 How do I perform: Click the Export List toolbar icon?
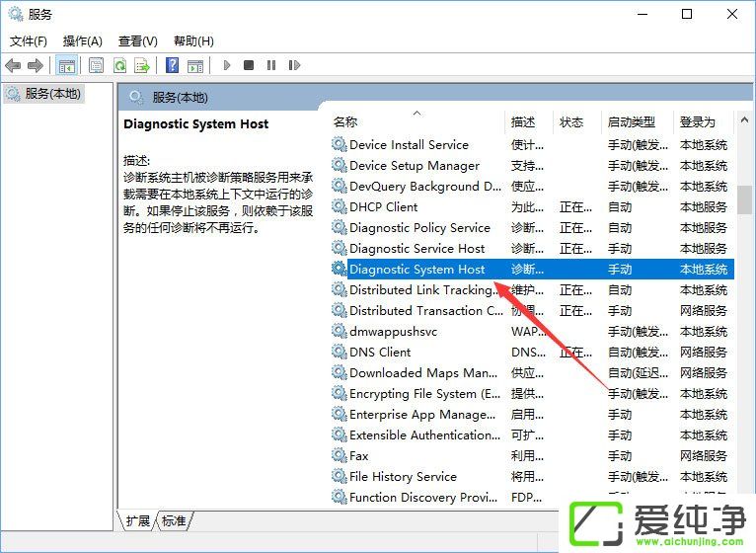pyautogui.click(x=142, y=65)
